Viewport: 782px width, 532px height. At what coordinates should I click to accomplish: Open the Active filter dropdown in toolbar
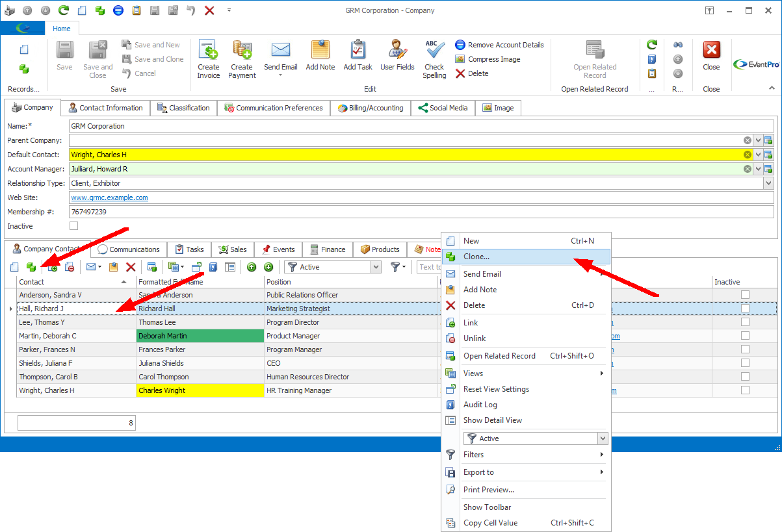point(376,267)
